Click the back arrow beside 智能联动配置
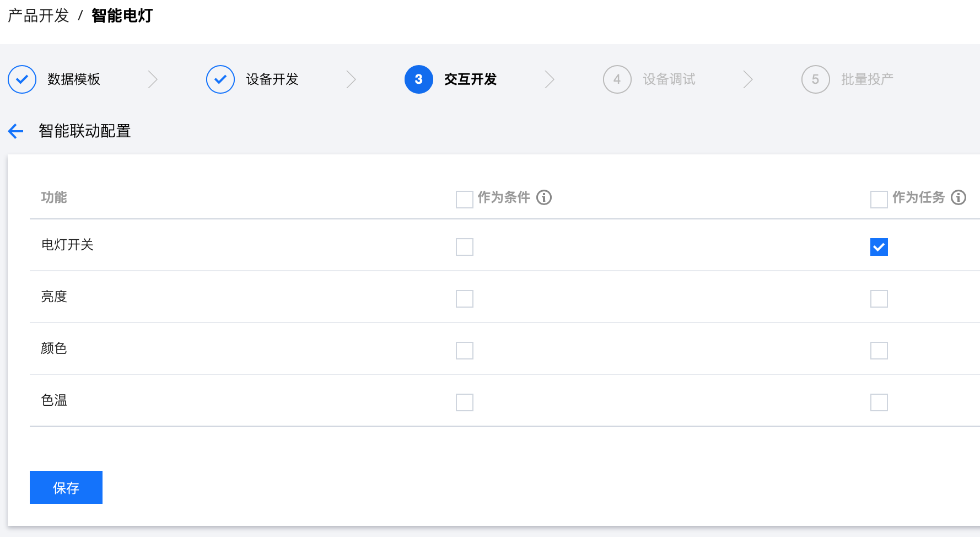The height and width of the screenshot is (537, 980). (x=16, y=131)
